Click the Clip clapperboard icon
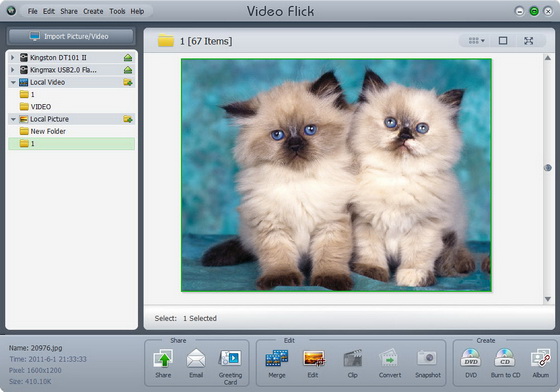Screen dimensions: 560x392 pos(352,358)
